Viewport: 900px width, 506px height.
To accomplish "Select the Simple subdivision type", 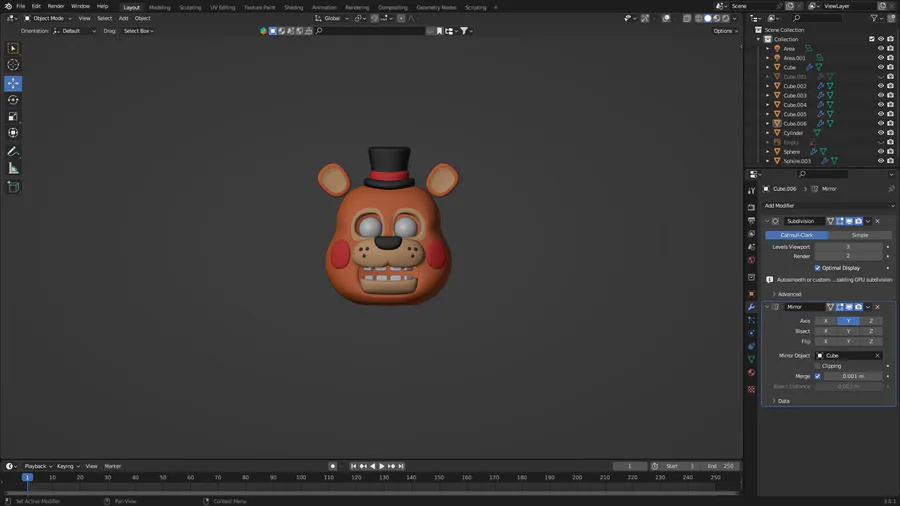I will [860, 235].
